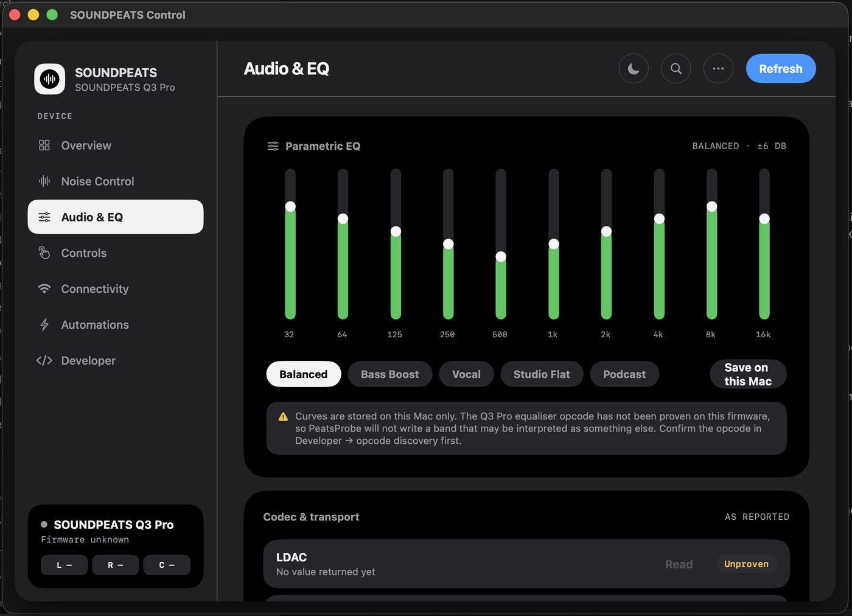Click the LDAC codec row label

[x=292, y=558]
